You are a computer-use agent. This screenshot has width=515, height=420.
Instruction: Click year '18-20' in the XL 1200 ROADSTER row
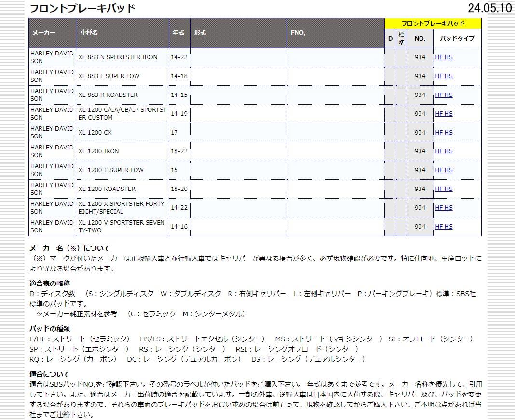tap(179, 189)
